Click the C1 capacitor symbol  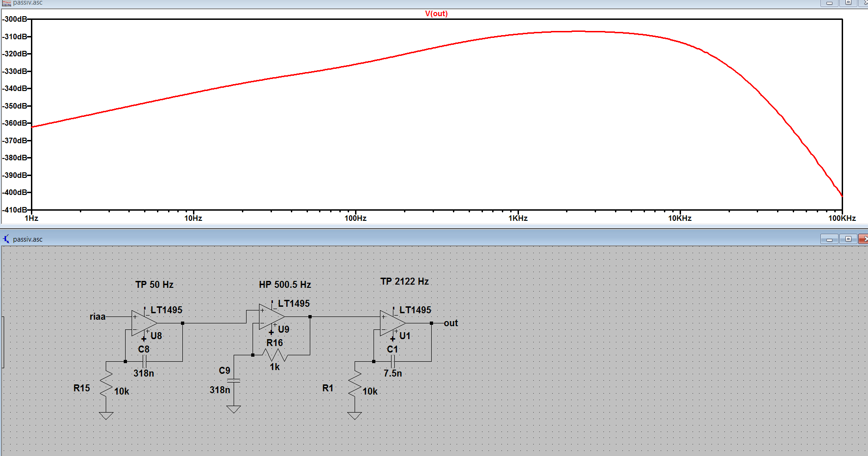393,361
